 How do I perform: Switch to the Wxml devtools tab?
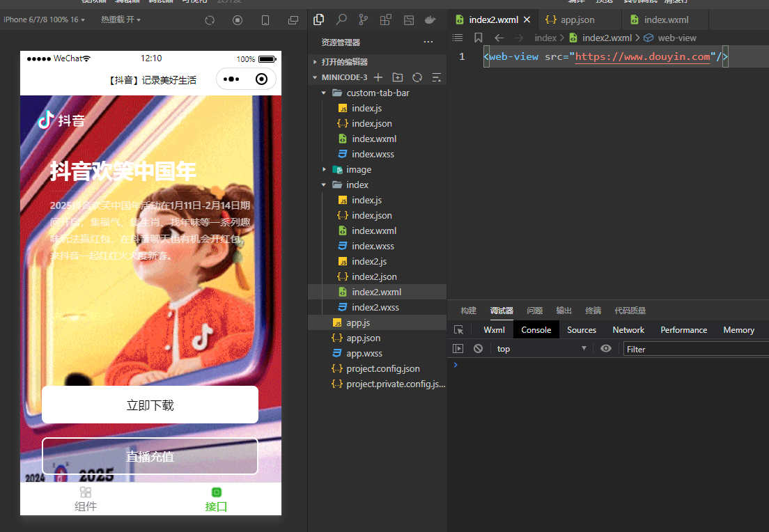pos(494,330)
